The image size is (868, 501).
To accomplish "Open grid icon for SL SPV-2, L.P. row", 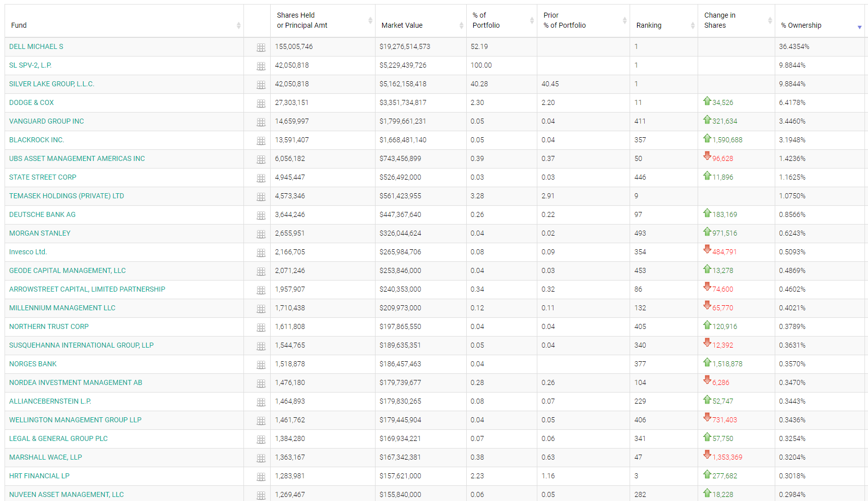I will pos(261,66).
